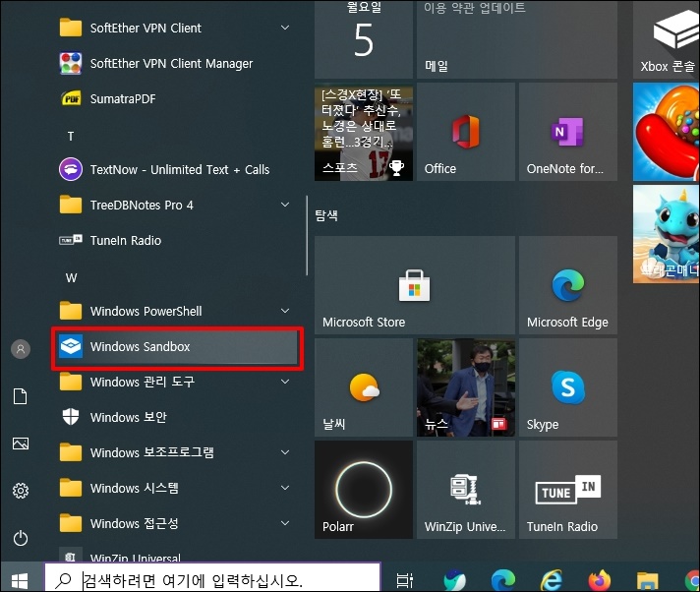Click the Power button in Start

(x=21, y=538)
